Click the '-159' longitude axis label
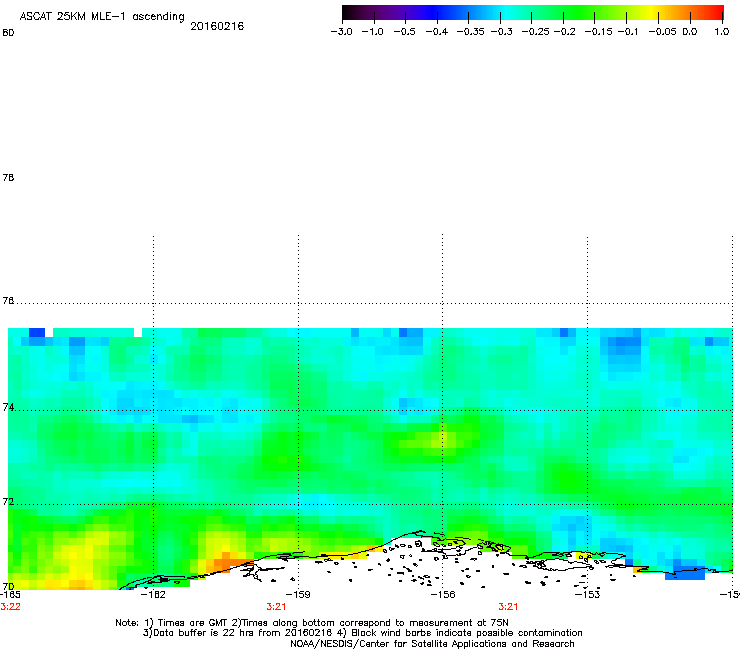 pos(298,595)
